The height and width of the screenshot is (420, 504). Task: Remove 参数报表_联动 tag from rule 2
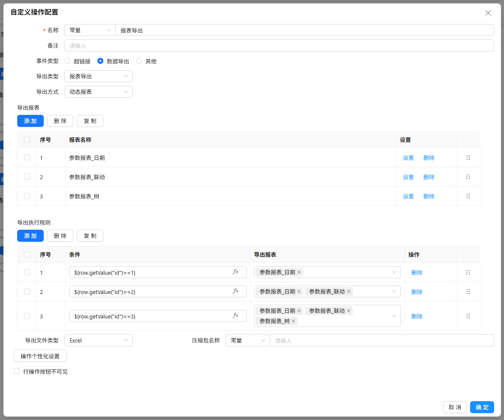tap(348, 291)
